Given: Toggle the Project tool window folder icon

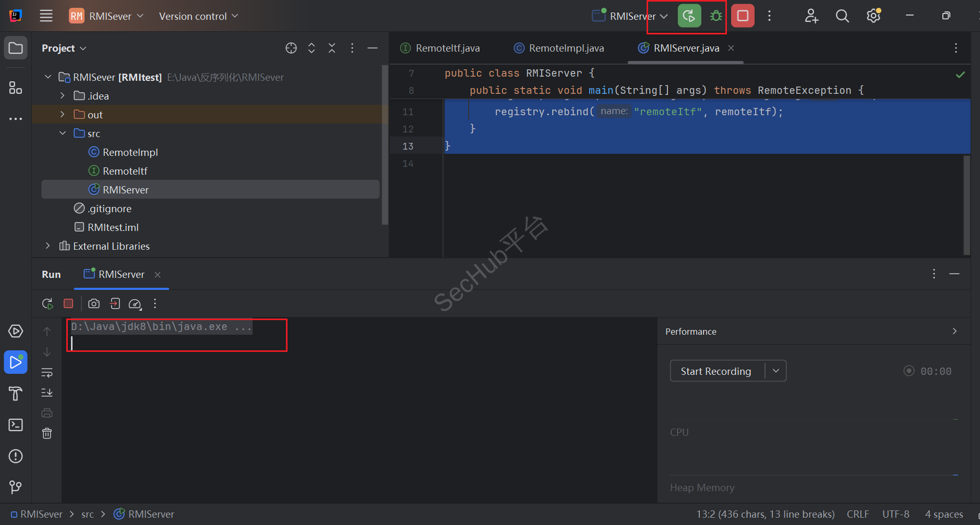Looking at the screenshot, I should [x=16, y=48].
